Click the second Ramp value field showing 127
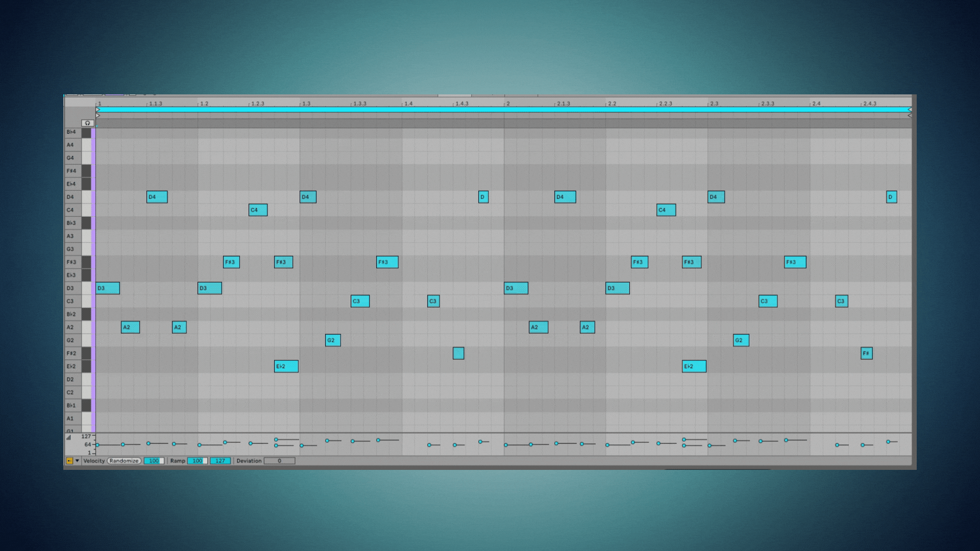 click(x=220, y=460)
